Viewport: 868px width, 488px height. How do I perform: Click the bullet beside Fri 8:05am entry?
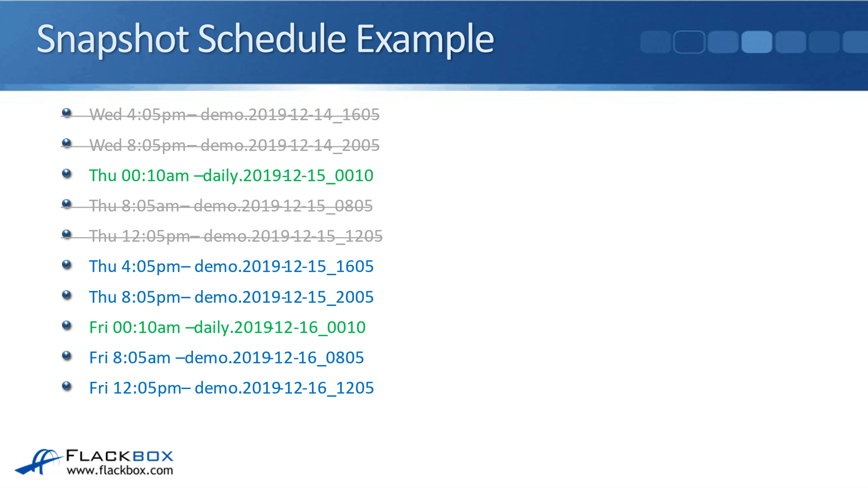click(x=66, y=356)
